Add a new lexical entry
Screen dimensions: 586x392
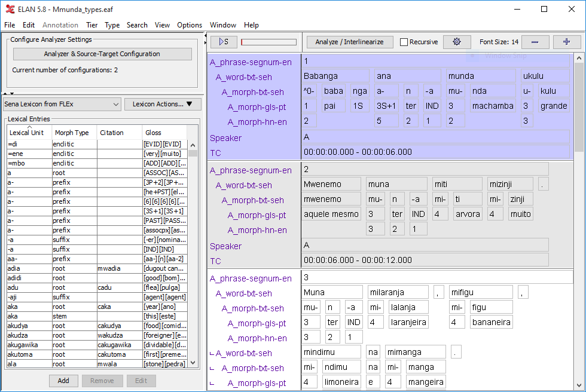(63, 381)
